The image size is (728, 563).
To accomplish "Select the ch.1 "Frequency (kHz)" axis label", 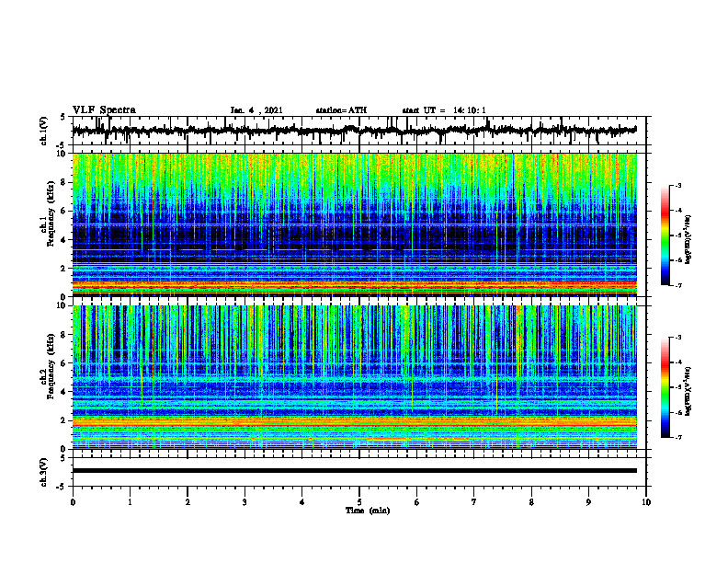I will [51, 214].
